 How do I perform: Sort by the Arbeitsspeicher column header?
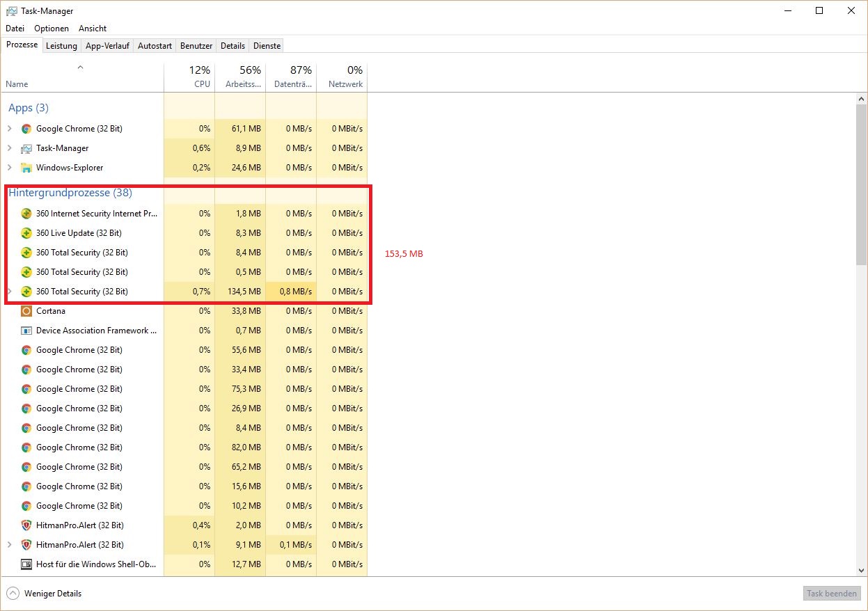[x=240, y=77]
